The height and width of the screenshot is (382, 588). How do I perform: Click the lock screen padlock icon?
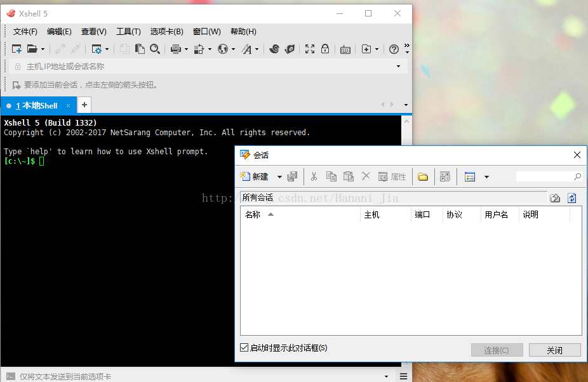click(325, 49)
